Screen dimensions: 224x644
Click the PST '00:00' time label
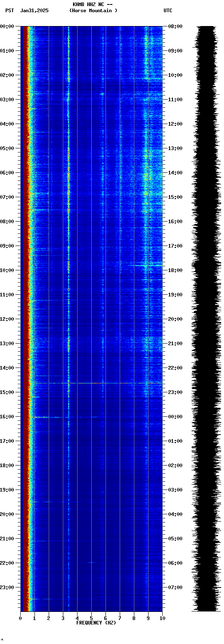point(7,26)
